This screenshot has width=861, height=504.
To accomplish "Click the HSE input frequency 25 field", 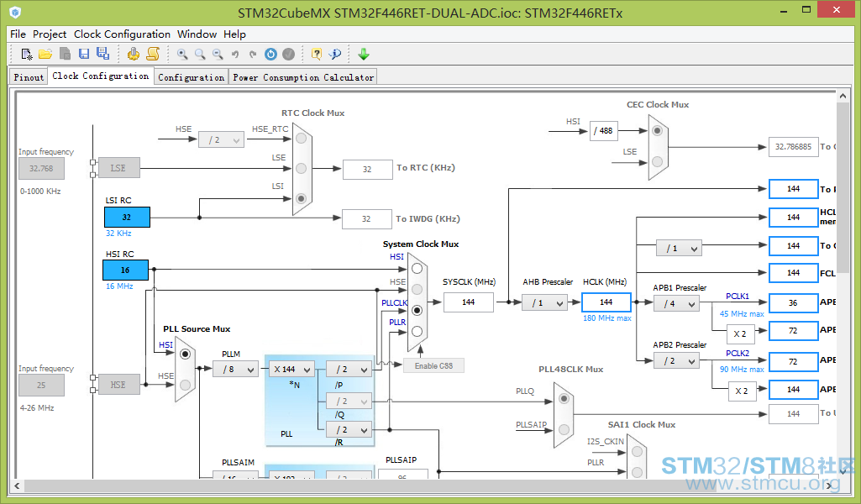I will tap(41, 386).
